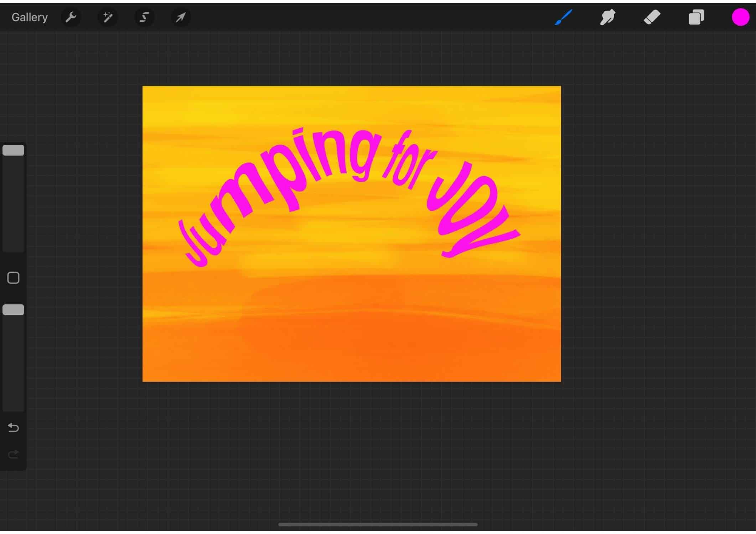Open the color picker from the magenta swatch
The image size is (756, 534).
(740, 17)
